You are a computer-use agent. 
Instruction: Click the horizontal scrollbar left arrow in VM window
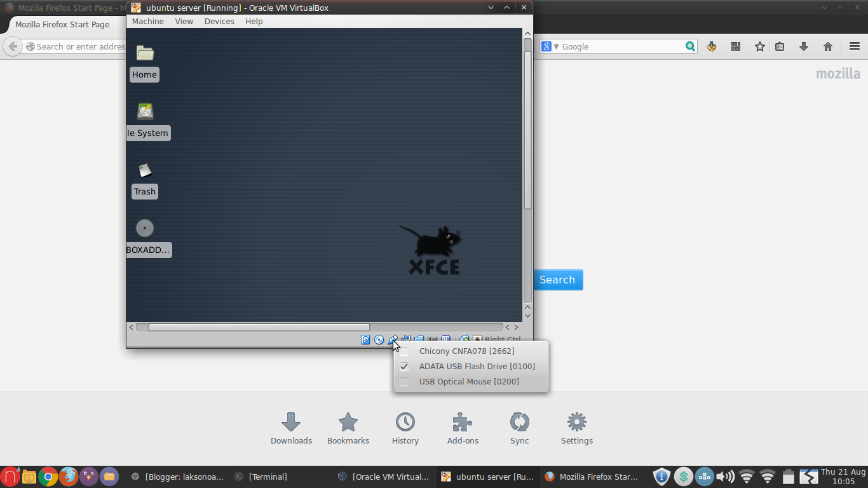[132, 327]
